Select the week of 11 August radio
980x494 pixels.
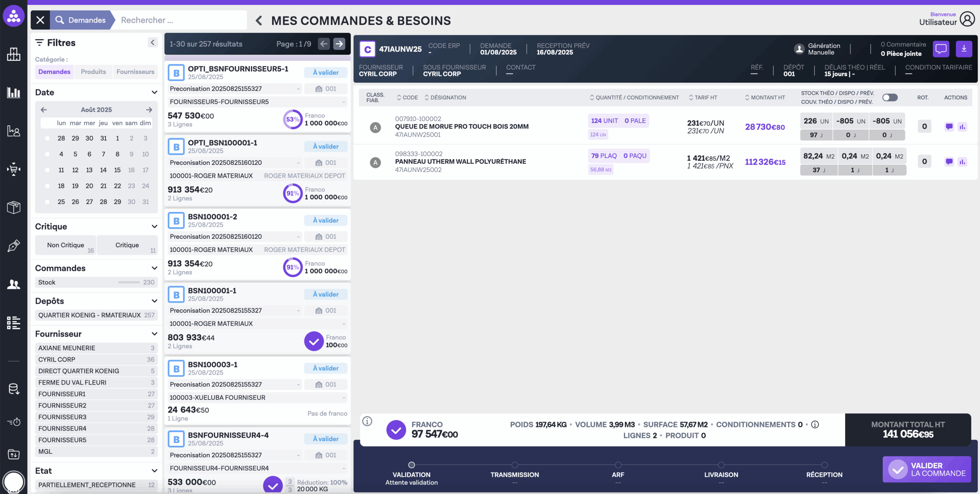click(47, 170)
